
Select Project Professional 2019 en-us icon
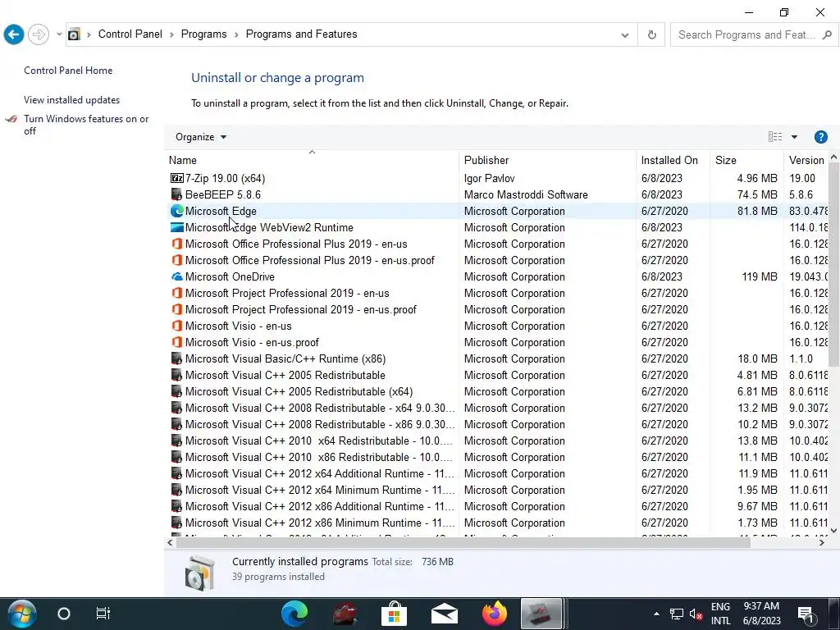click(x=177, y=294)
